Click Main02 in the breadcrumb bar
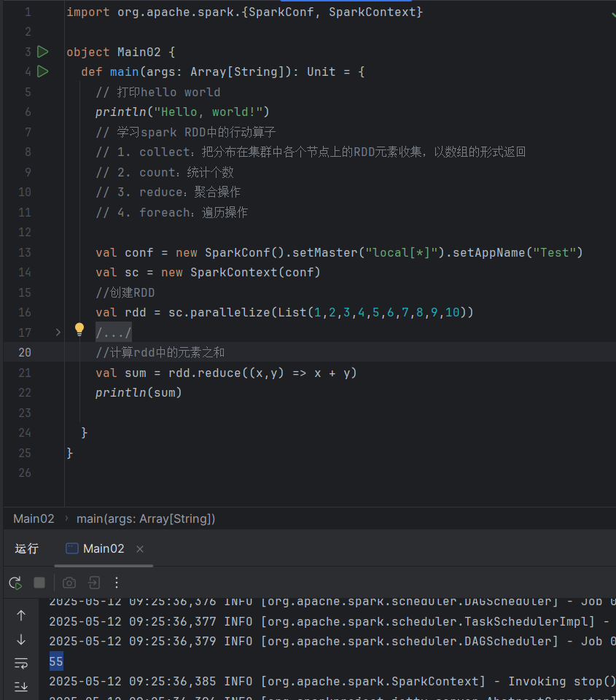The height and width of the screenshot is (700, 616). pyautogui.click(x=34, y=518)
